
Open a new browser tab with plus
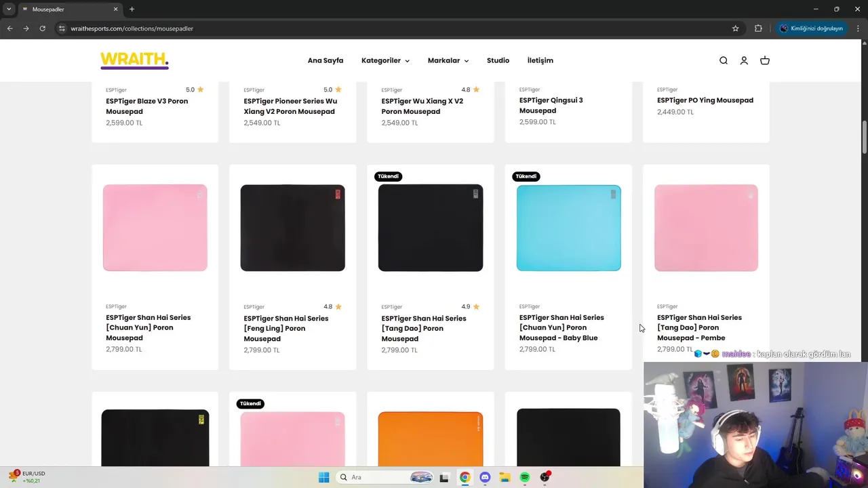(132, 9)
